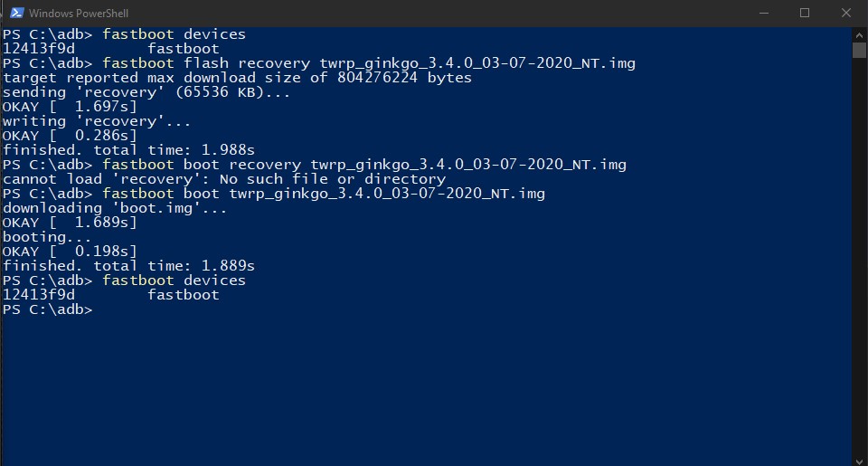The image size is (868, 466).
Task: Click the "fastboot boot recovery" command line
Action: pyautogui.click(x=363, y=165)
